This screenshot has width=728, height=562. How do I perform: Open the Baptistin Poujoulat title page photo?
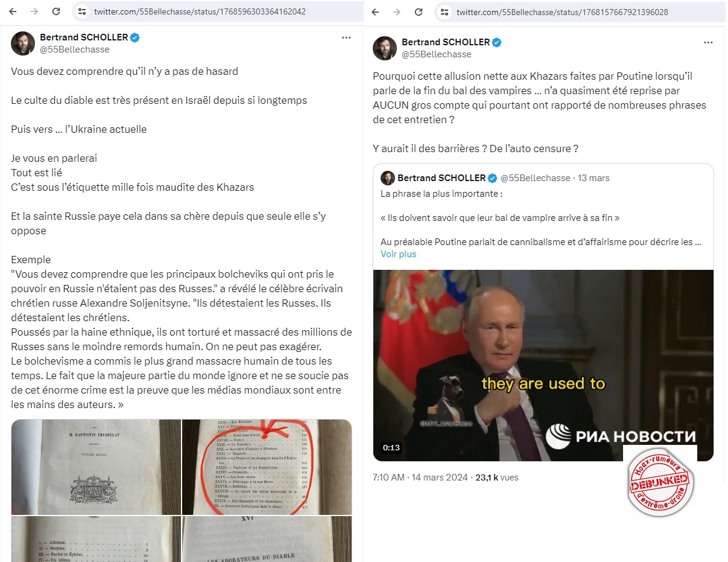96,467
